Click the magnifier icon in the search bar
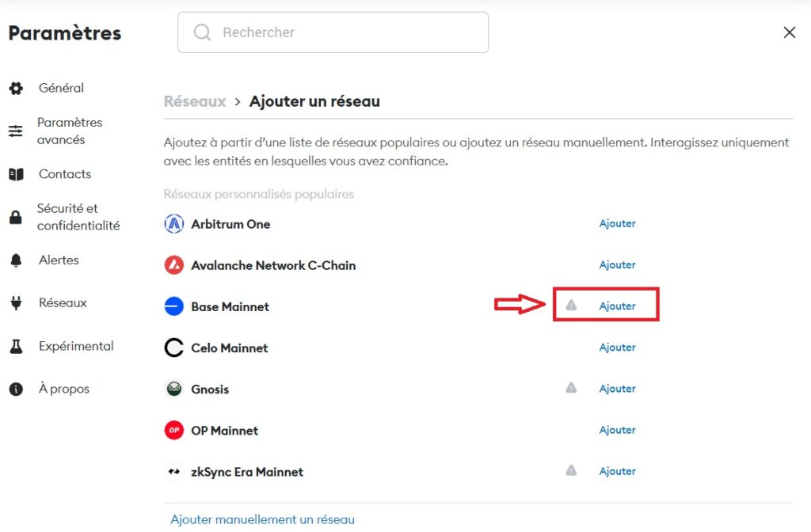 (202, 32)
